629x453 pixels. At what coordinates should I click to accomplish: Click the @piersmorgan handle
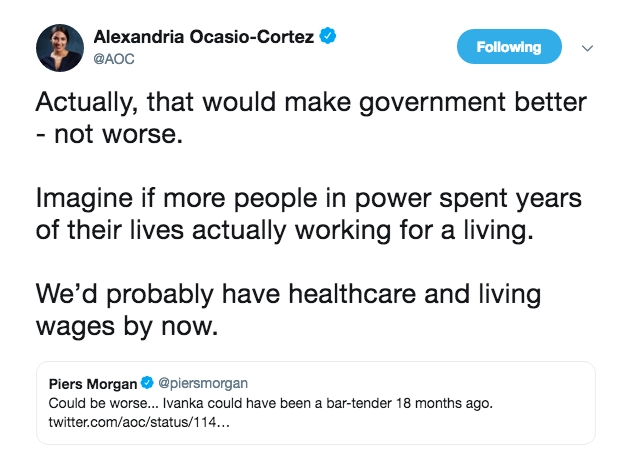[x=203, y=383]
